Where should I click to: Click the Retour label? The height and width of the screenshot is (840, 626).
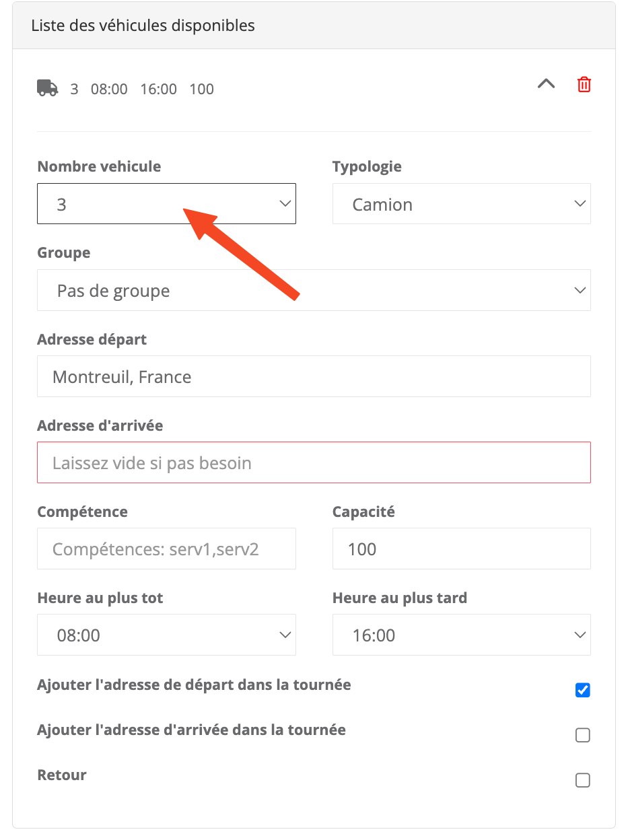coord(62,775)
